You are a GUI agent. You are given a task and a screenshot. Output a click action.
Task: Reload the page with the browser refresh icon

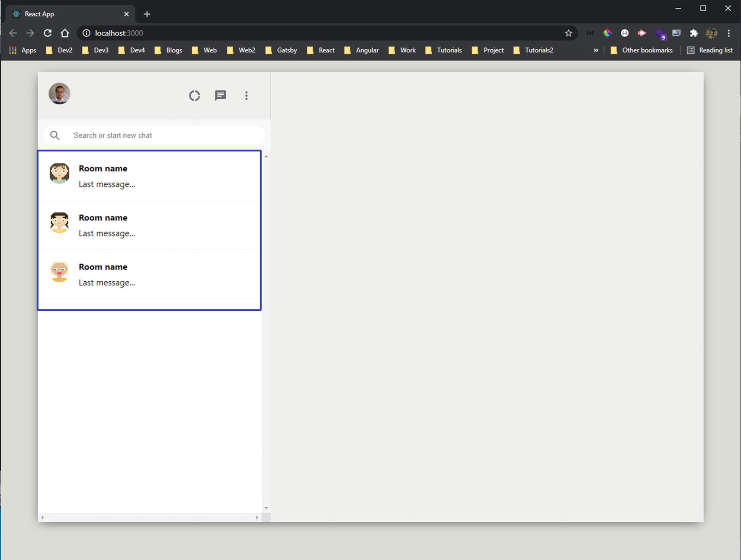tap(48, 33)
